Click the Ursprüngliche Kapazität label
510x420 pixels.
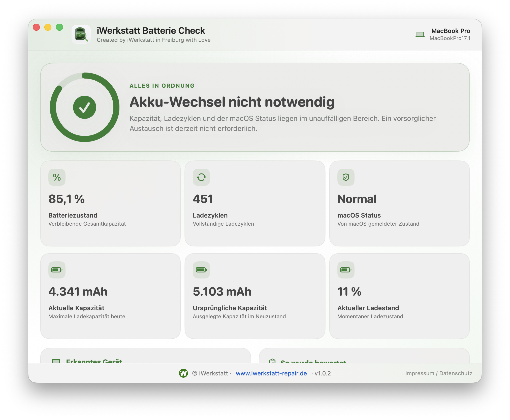230,308
